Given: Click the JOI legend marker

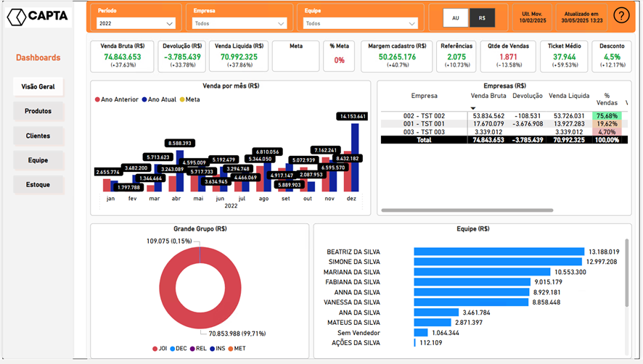Looking at the screenshot, I should click(155, 349).
